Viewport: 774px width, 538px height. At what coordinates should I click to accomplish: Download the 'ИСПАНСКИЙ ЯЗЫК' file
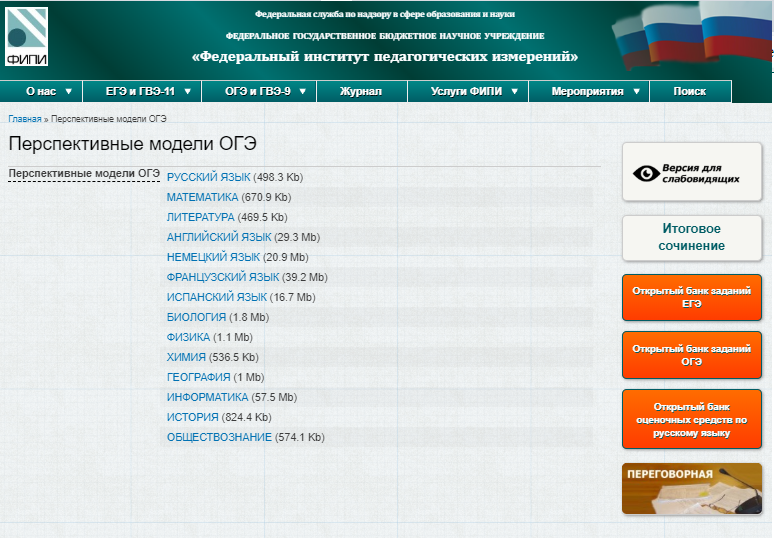[x=217, y=297]
